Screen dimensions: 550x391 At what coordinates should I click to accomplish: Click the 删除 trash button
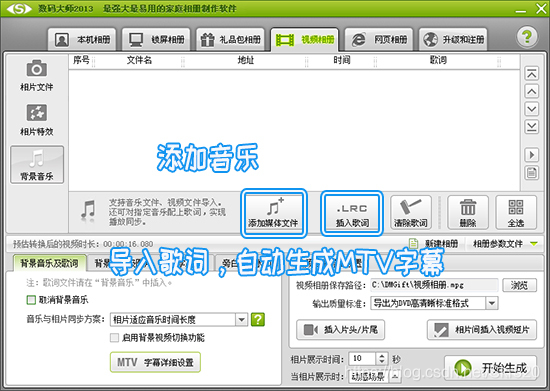click(x=468, y=213)
